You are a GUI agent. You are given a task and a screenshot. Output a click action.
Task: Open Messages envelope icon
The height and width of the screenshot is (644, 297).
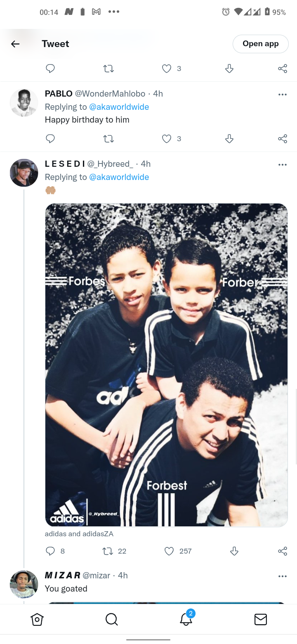[x=261, y=619]
